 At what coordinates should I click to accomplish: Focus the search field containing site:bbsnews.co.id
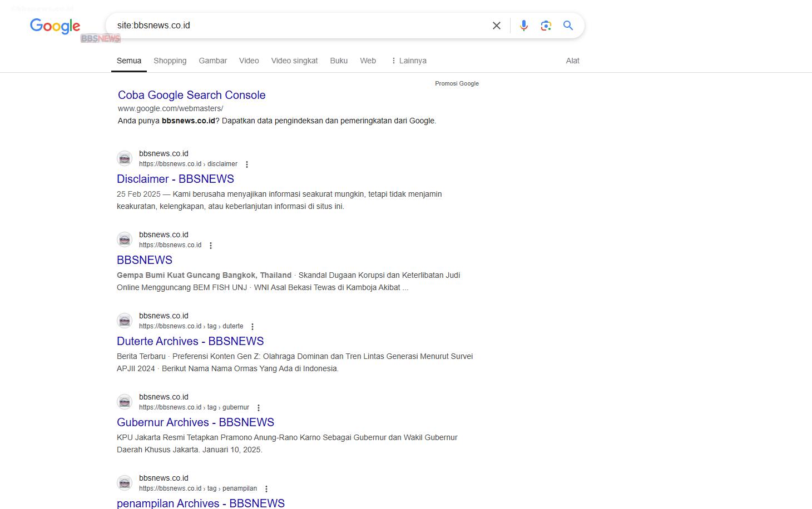pyautogui.click(x=300, y=26)
